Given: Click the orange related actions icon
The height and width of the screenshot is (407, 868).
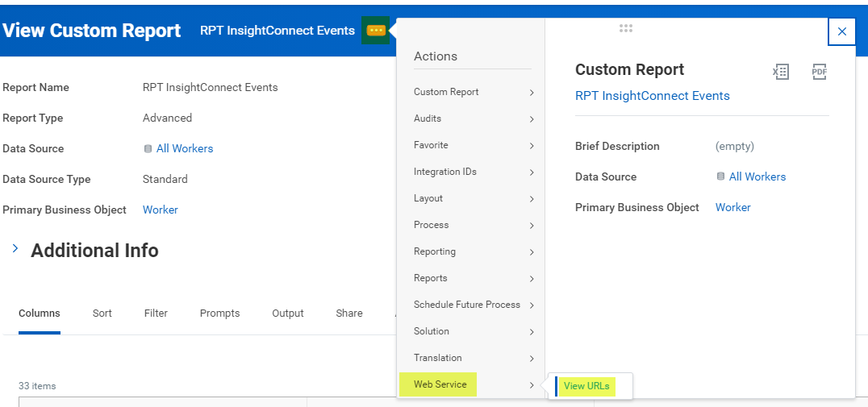Looking at the screenshot, I should click(x=376, y=31).
